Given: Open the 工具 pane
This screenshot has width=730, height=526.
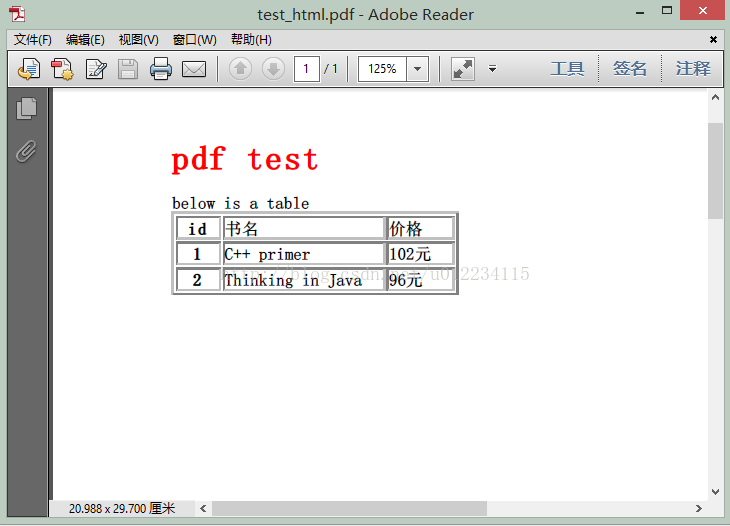Looking at the screenshot, I should (567, 69).
